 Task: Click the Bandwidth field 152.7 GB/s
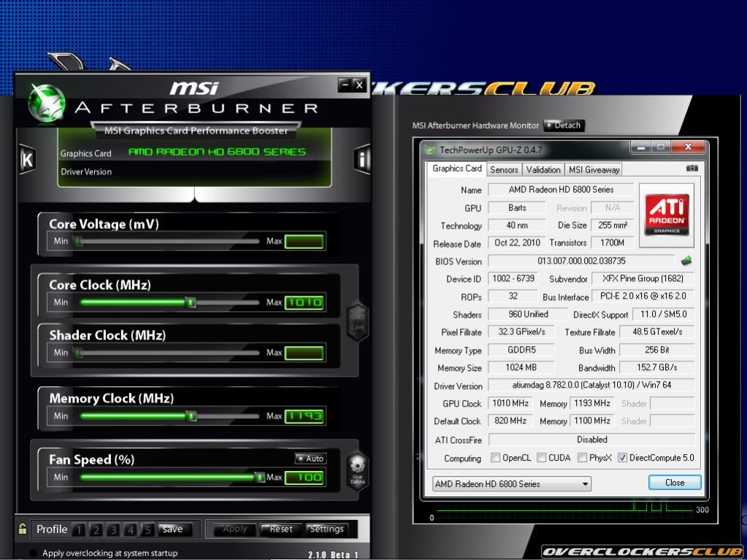[x=656, y=368]
